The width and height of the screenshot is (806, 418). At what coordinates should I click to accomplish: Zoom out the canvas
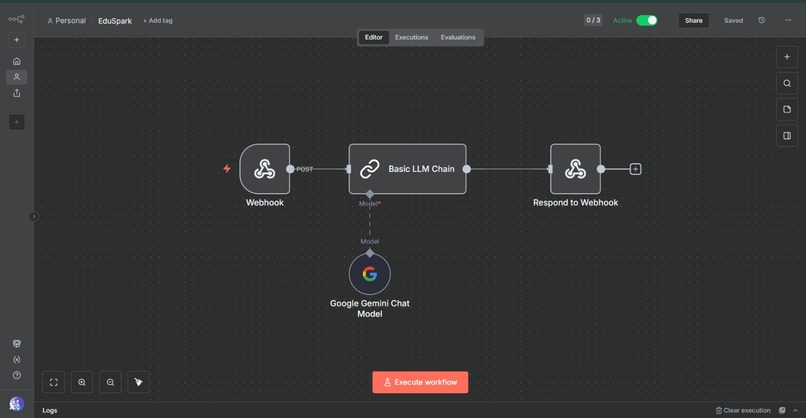[110, 382]
